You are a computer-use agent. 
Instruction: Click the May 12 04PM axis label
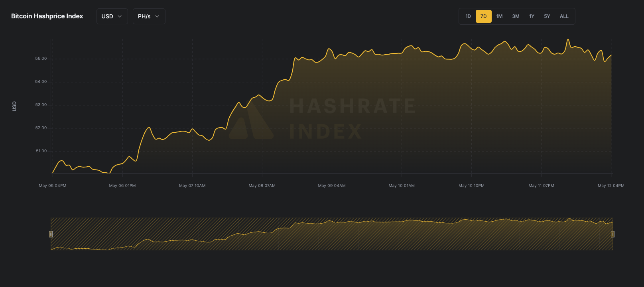611,186
